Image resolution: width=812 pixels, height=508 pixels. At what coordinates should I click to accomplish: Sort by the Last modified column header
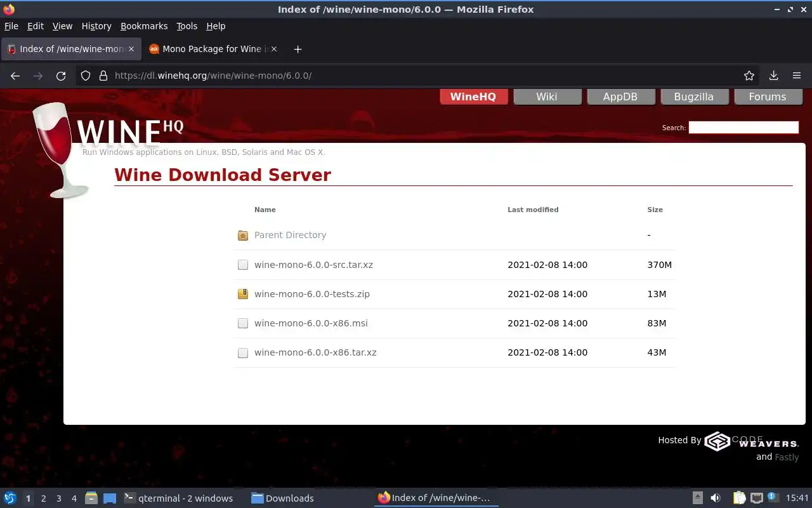point(533,210)
